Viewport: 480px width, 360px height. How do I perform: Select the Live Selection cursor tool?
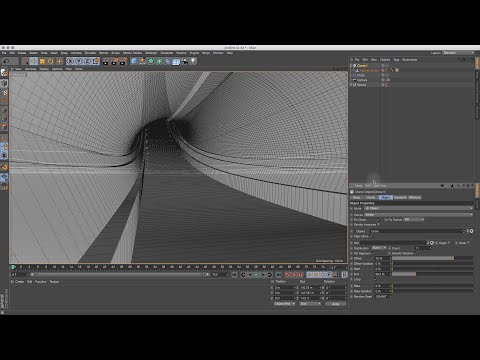[25, 61]
